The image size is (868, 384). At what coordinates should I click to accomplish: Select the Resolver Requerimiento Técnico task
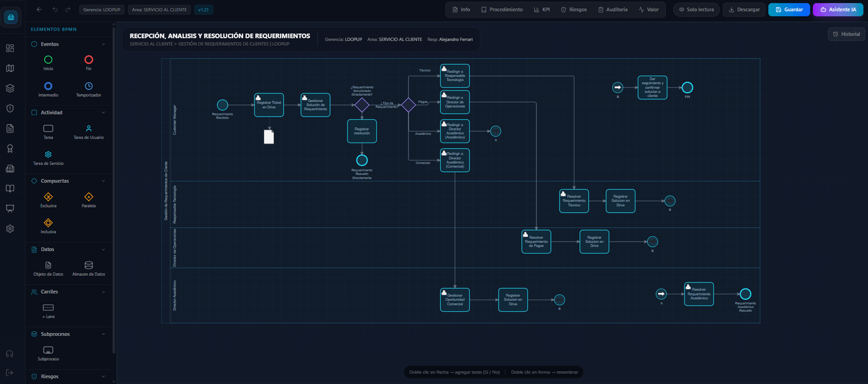pyautogui.click(x=574, y=201)
